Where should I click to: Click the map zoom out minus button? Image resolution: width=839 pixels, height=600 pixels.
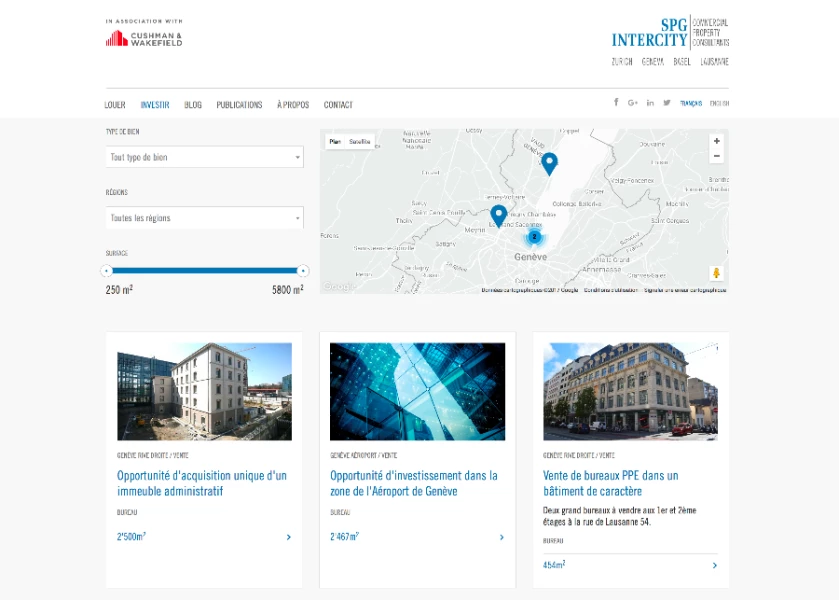click(x=716, y=156)
